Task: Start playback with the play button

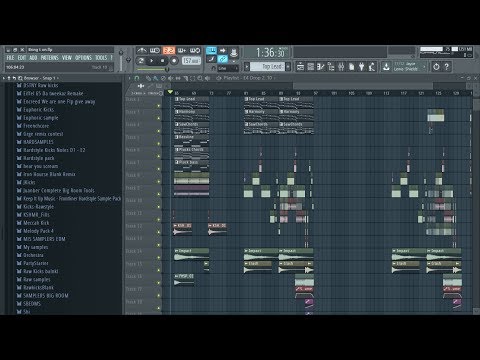Action: click(x=152, y=61)
